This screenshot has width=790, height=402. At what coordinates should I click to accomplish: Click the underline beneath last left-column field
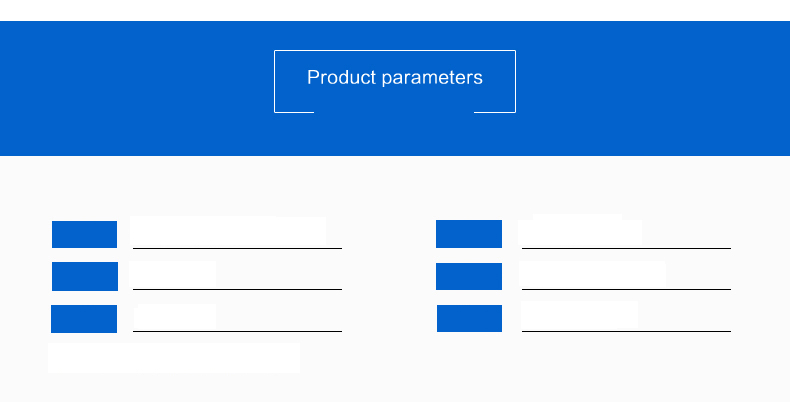pyautogui.click(x=237, y=331)
